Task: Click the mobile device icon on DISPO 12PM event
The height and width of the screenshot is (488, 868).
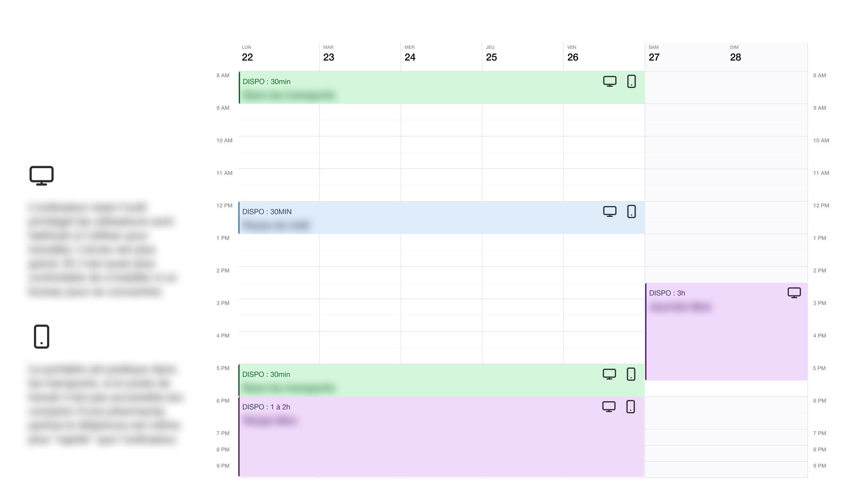Action: click(x=631, y=211)
